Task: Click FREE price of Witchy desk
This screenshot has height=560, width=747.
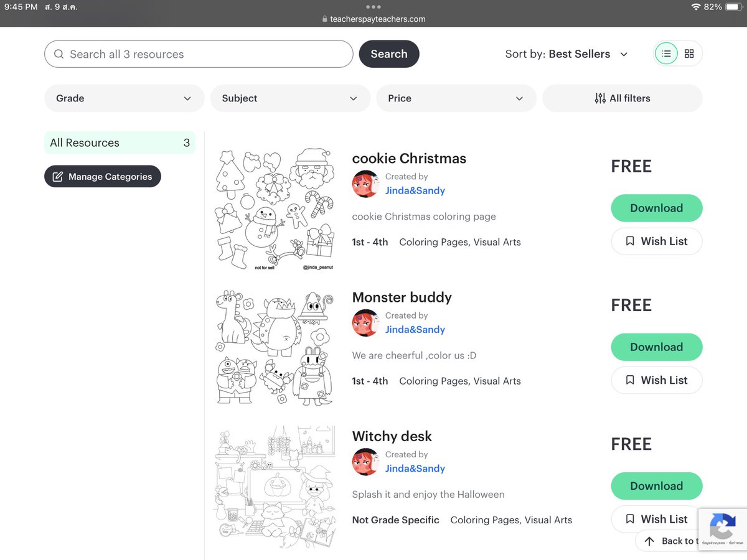Action: pos(631,444)
